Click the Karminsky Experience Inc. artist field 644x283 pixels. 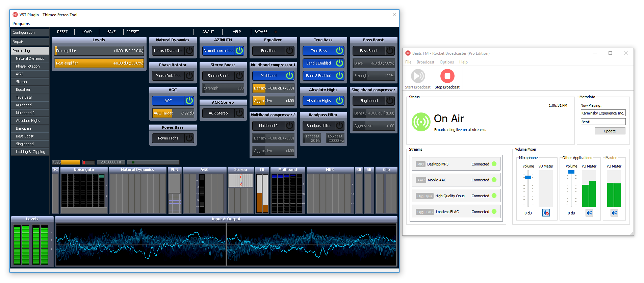tap(603, 113)
